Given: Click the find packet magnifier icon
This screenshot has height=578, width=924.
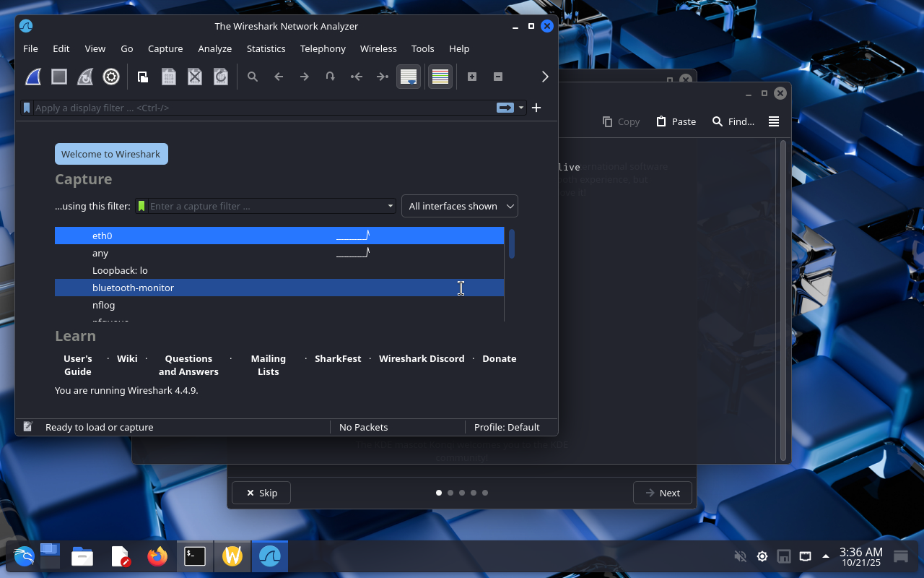Looking at the screenshot, I should pos(253,77).
